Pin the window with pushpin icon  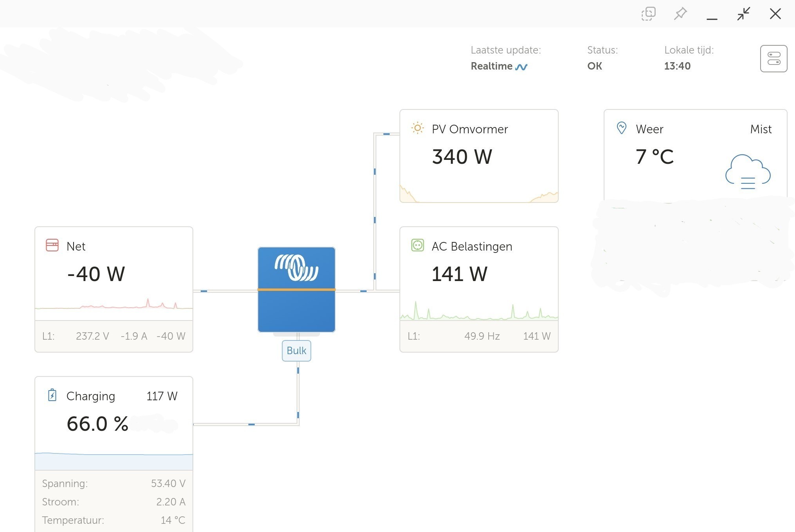coord(680,14)
